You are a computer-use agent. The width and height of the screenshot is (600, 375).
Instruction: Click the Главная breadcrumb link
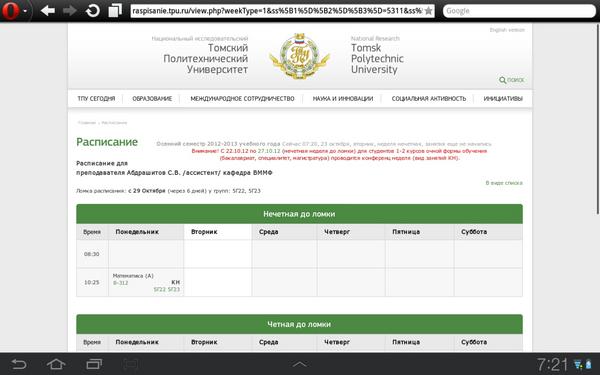pyautogui.click(x=86, y=123)
